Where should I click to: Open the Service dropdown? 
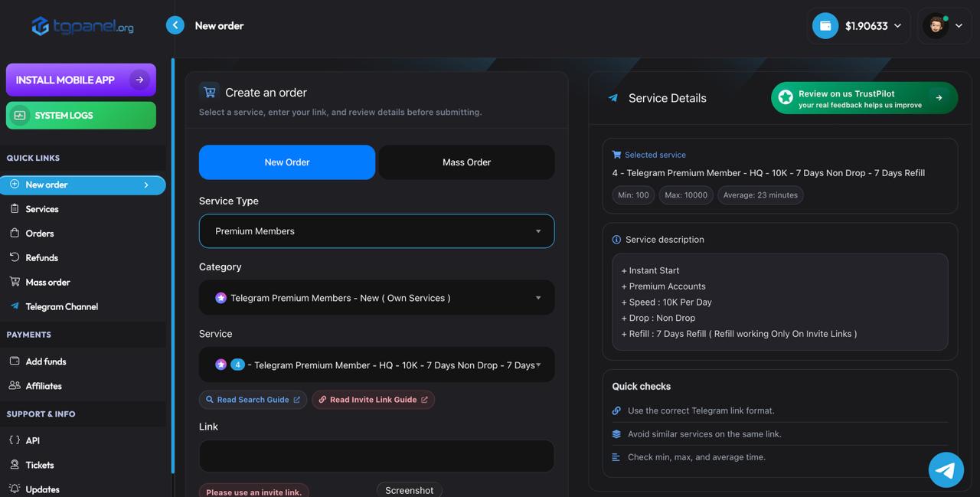tap(377, 365)
